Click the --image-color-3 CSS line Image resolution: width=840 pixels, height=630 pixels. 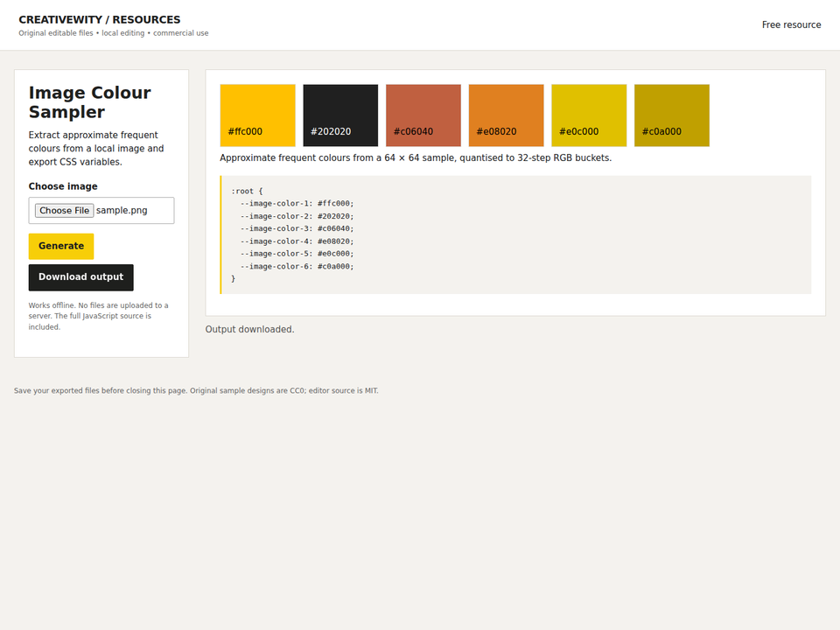tap(297, 228)
